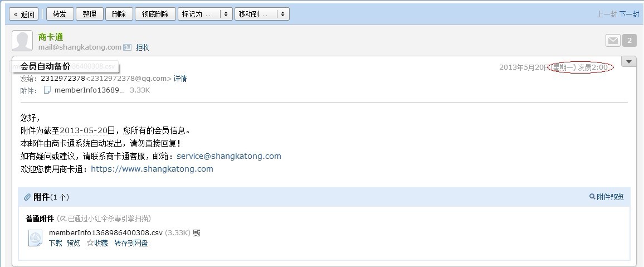Click 拒收 to reject the sender
This screenshot has height=267, width=644.
coord(143,47)
